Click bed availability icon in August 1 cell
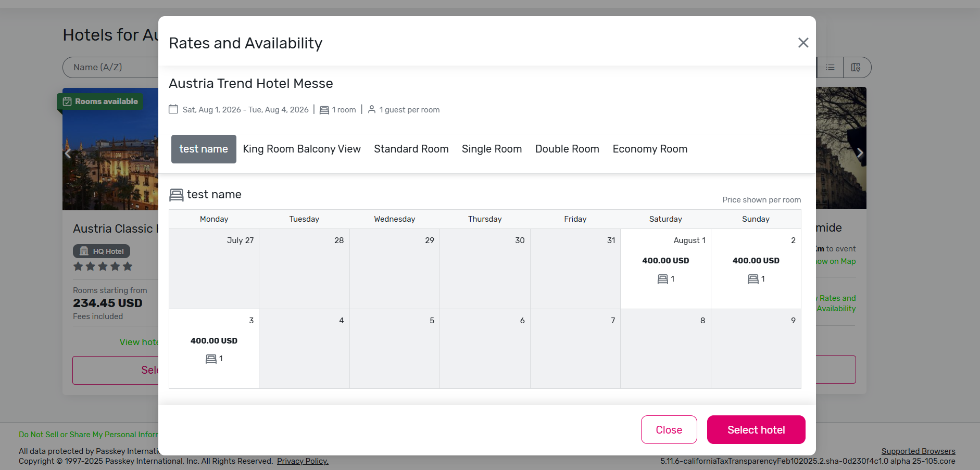Image resolution: width=980 pixels, height=470 pixels. pyautogui.click(x=662, y=279)
